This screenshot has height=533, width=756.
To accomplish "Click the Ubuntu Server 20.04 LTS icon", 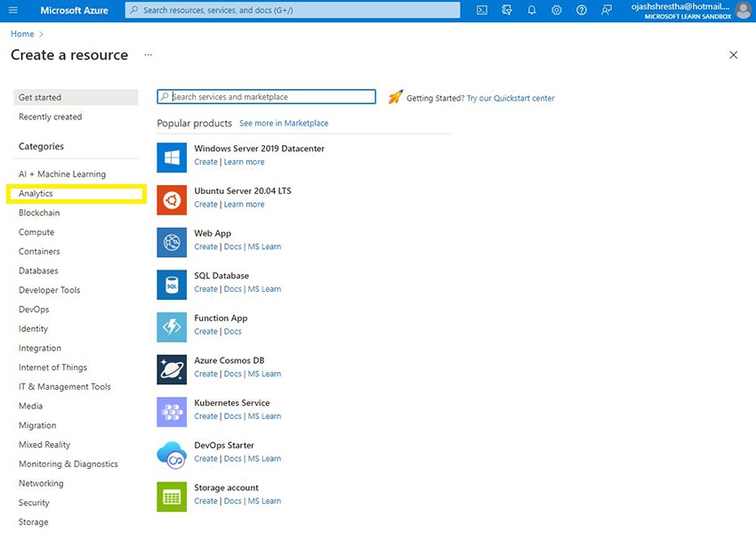I will [x=172, y=199].
